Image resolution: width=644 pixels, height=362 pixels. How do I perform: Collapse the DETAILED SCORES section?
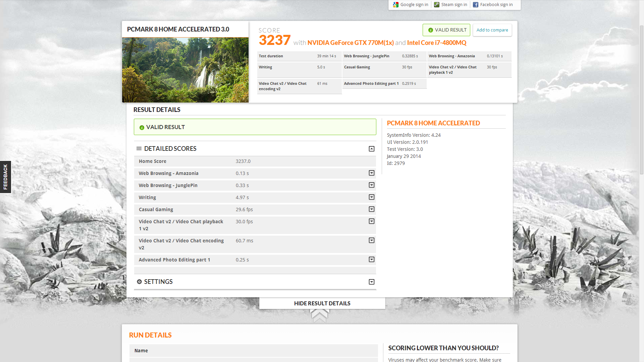372,149
